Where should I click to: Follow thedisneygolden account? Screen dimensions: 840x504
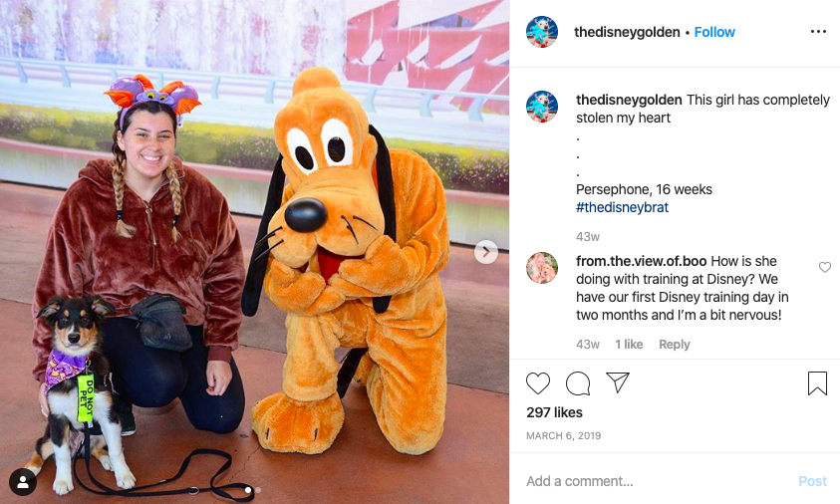714,32
